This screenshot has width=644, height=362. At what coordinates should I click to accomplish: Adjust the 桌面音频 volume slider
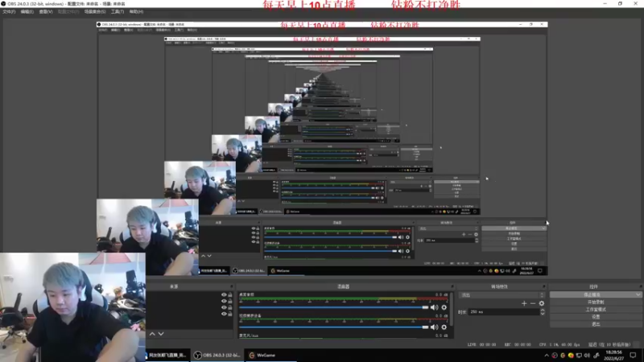(334, 307)
